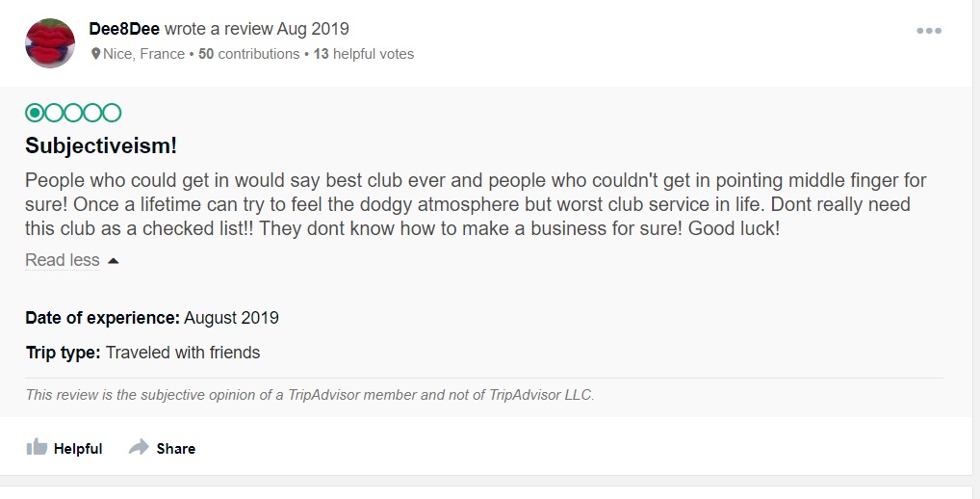Collapse the review with the up arrow
The height and width of the screenshot is (499, 980).
click(114, 260)
